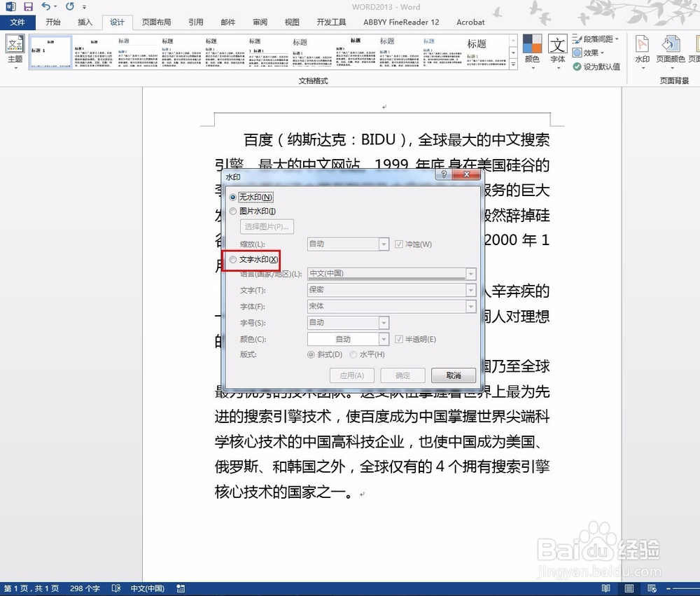700x596 pixels.
Task: Open the Colors (颜色) theme palette
Action: (532, 52)
